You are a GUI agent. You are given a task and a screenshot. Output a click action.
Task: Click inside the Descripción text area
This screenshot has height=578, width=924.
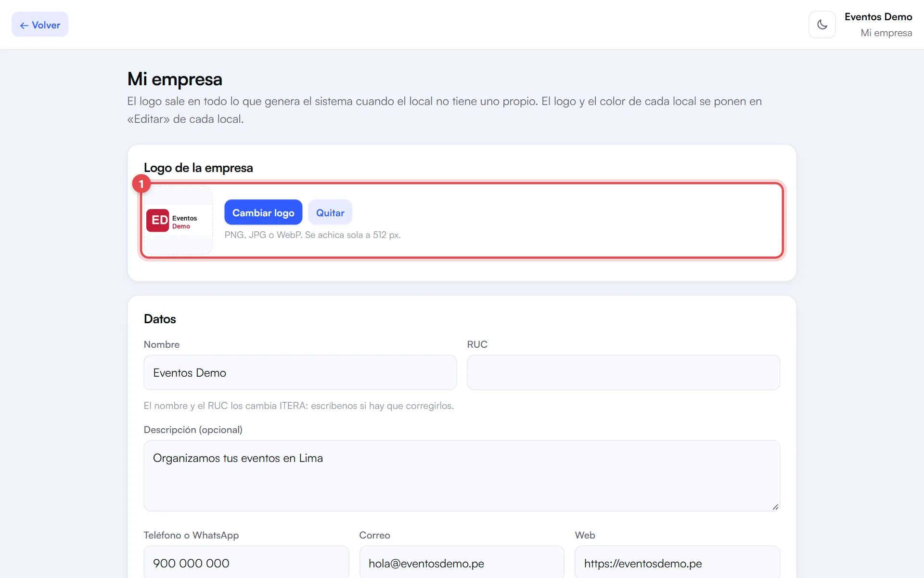[462, 475]
